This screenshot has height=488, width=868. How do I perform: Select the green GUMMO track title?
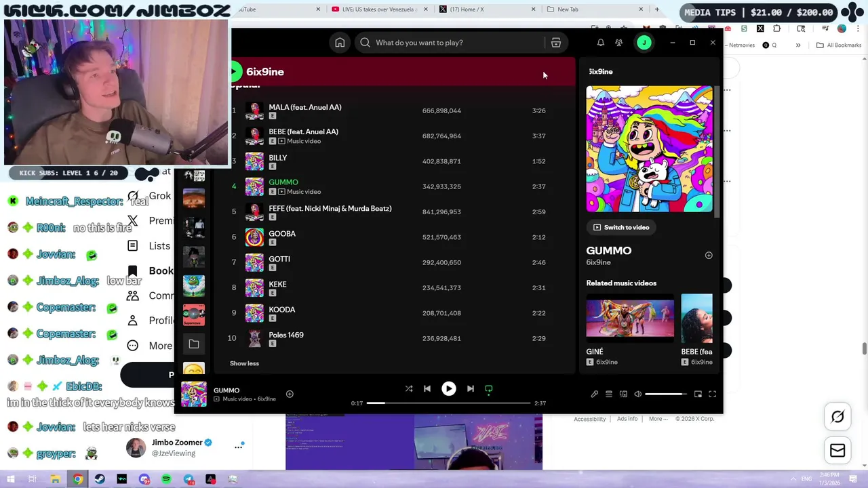tap(283, 182)
